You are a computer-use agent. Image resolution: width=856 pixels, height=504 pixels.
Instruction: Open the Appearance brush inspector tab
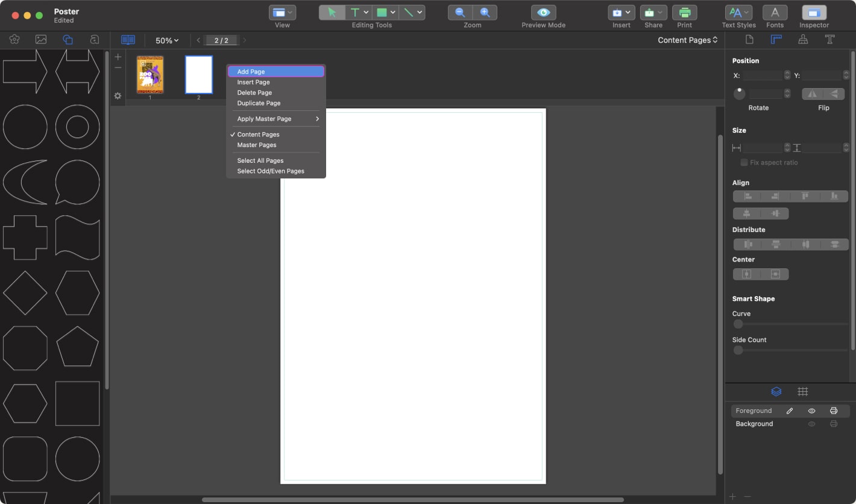pos(803,39)
